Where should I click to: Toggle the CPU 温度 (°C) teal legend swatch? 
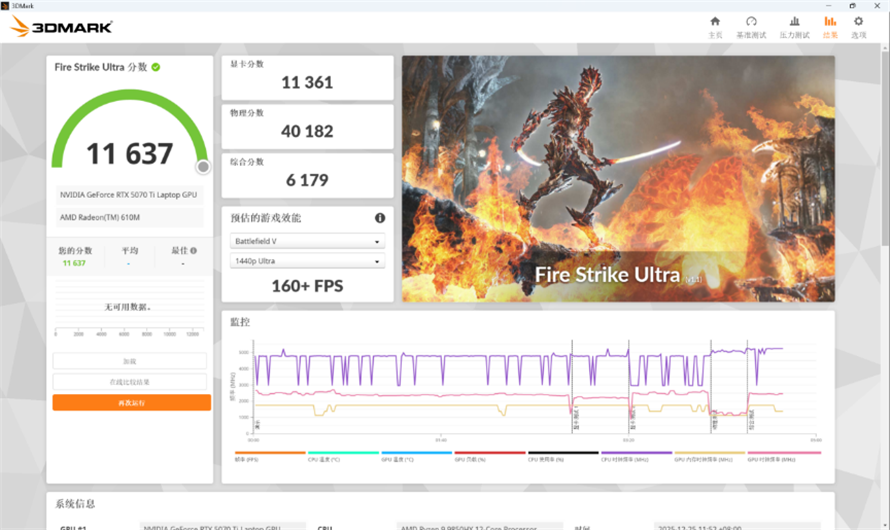[343, 453]
